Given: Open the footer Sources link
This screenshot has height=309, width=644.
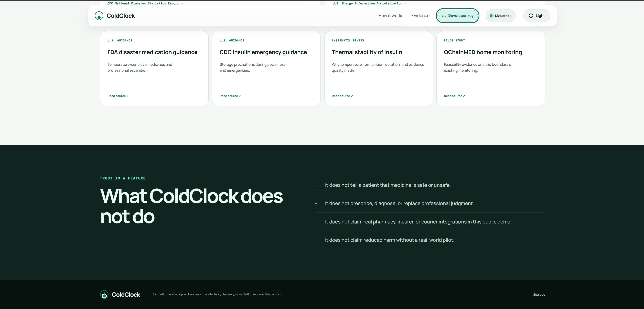Looking at the screenshot, I should click(539, 294).
